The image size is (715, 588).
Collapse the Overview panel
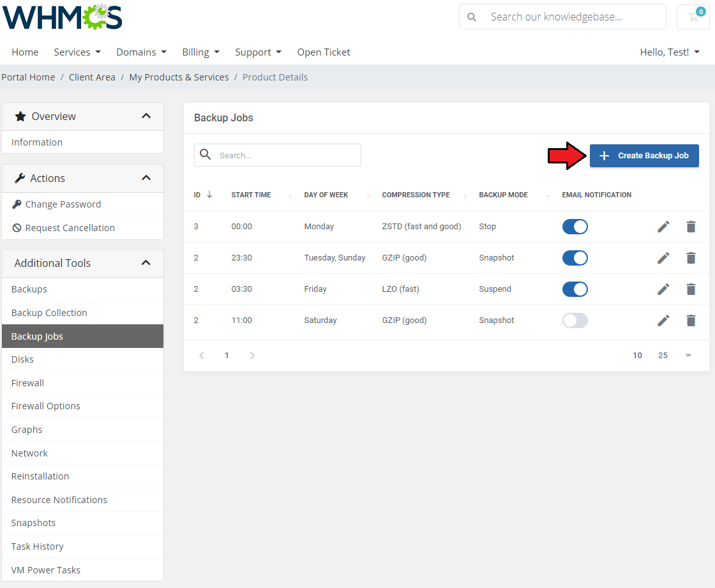click(146, 116)
